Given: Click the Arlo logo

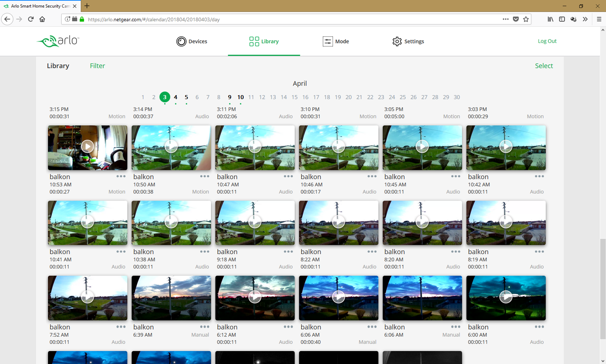Looking at the screenshot, I should [58, 41].
